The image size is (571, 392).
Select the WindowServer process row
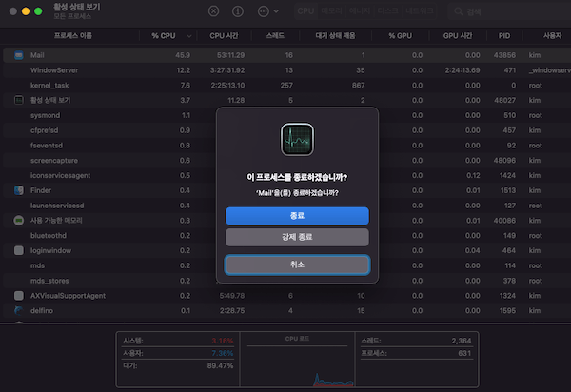click(287, 70)
